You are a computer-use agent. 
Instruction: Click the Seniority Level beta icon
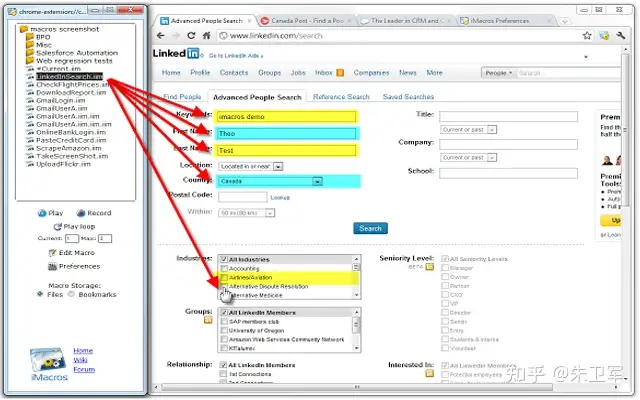(x=429, y=267)
